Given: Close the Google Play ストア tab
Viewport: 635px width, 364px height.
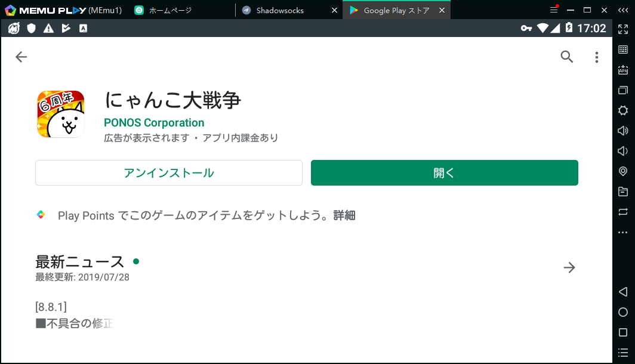Looking at the screenshot, I should point(442,10).
